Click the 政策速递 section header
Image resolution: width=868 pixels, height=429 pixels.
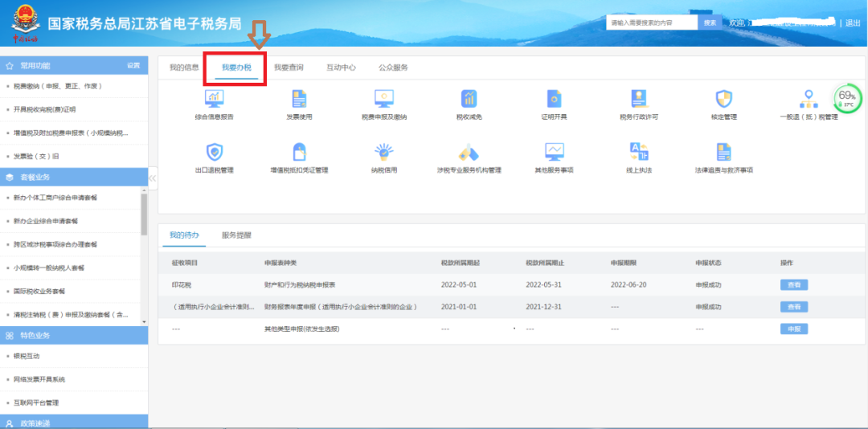(x=74, y=423)
